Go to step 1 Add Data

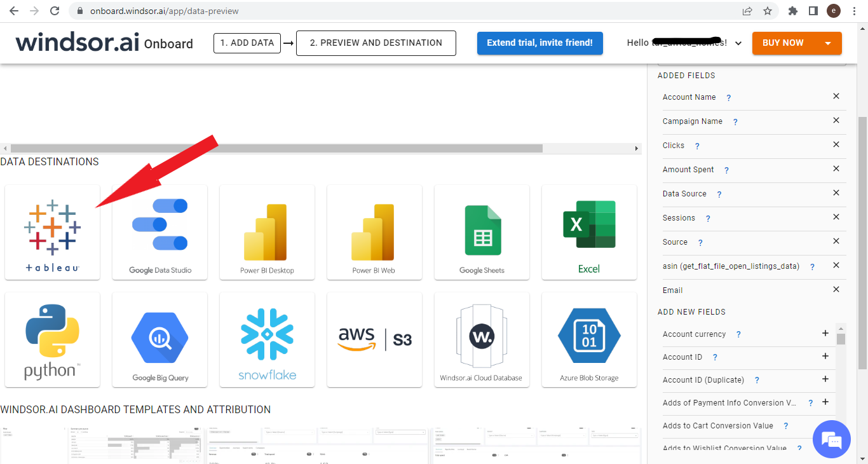247,43
